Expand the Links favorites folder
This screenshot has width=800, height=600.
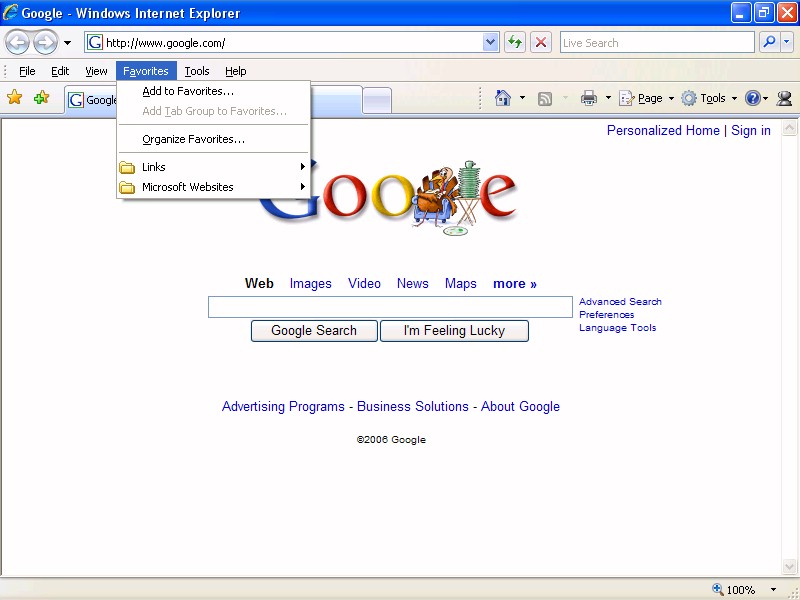(x=213, y=167)
